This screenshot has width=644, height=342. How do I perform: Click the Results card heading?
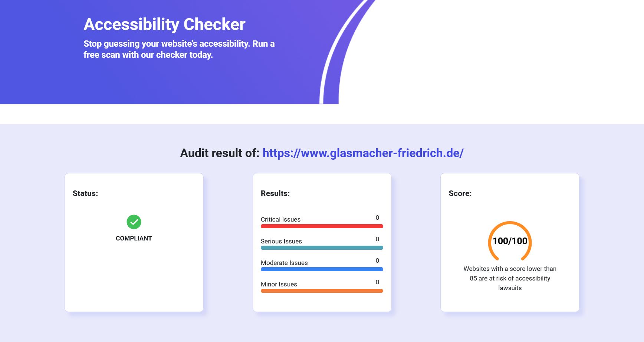pos(275,193)
